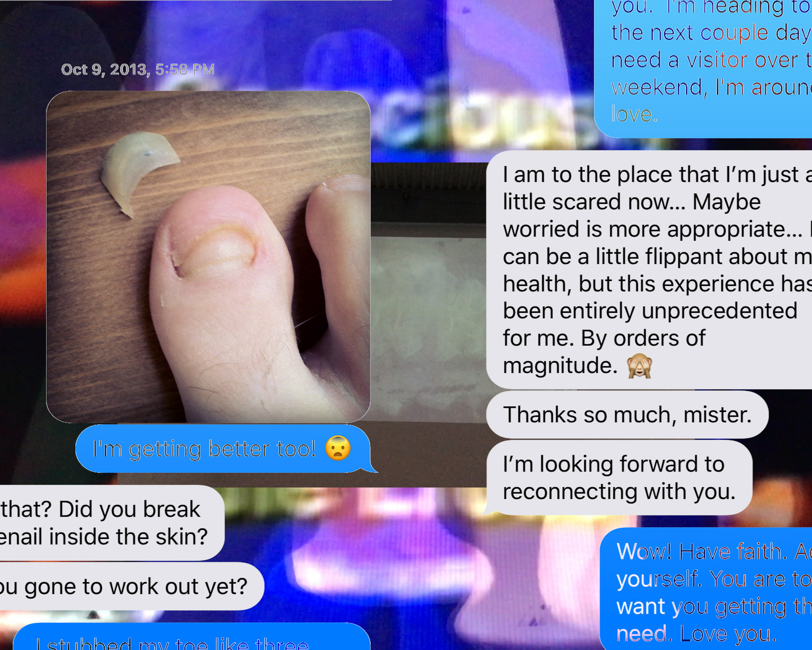812x650 pixels.
Task: Select the "I'm getting better too!" message
Action: coord(223,448)
